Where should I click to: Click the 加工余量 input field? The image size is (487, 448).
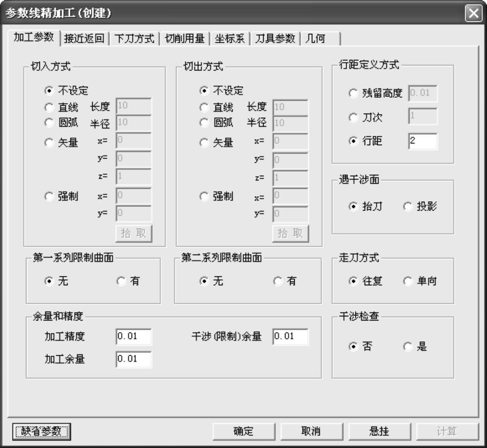click(133, 359)
